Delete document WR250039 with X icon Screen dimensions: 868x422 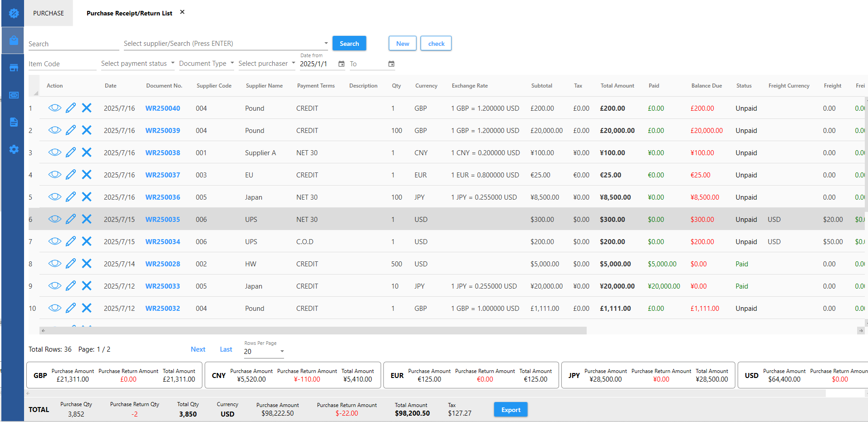(87, 130)
